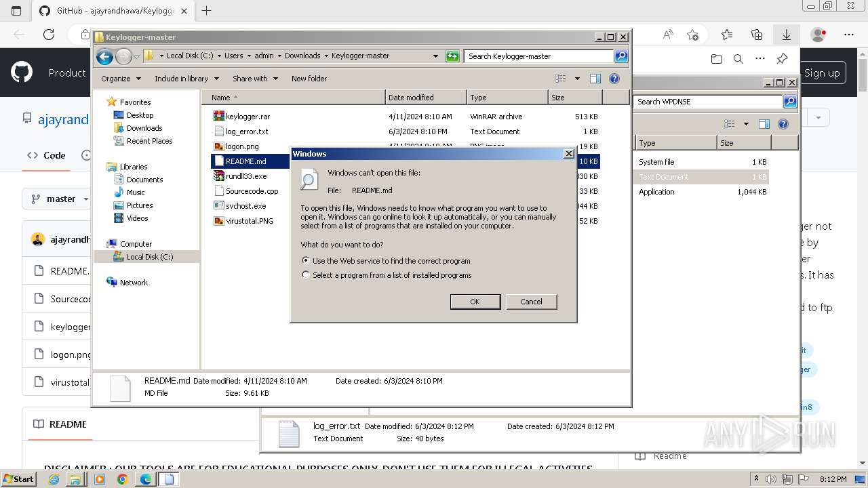
Task: Select log_error.txt file
Action: (x=246, y=131)
